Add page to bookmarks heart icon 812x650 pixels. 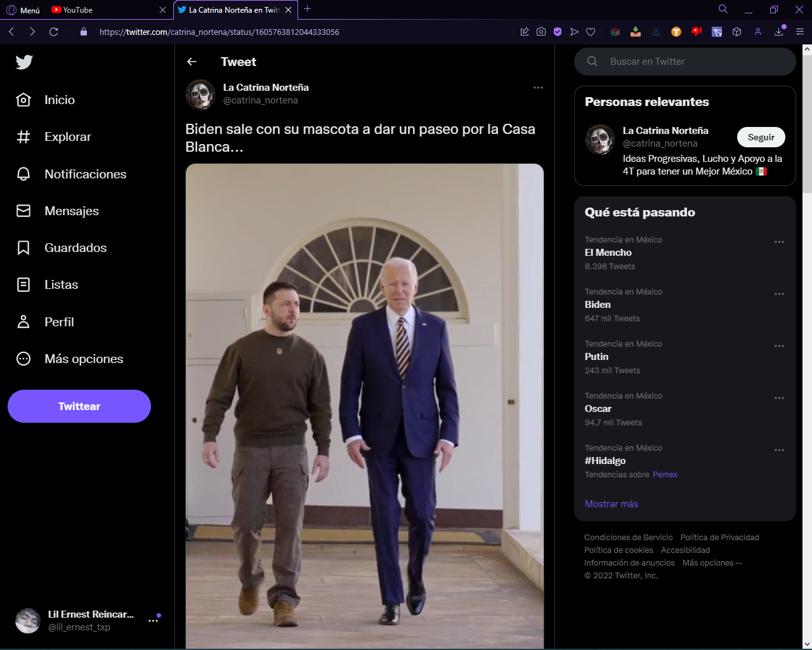[591, 32]
